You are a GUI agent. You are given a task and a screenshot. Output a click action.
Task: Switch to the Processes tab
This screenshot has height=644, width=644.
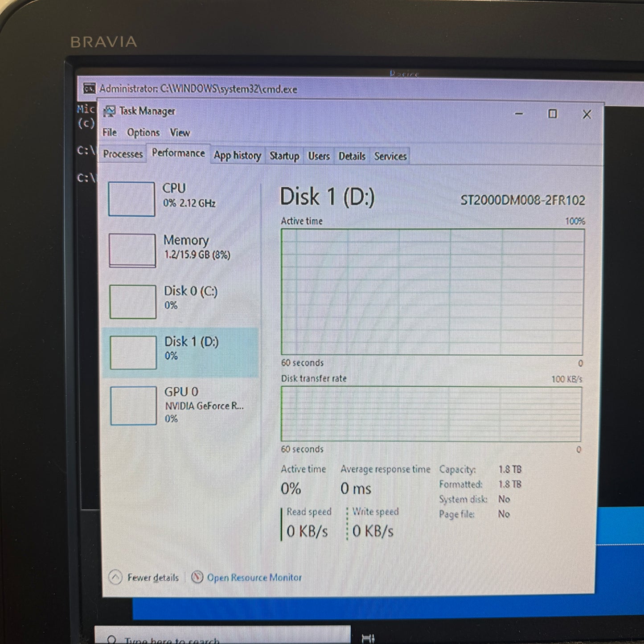[x=123, y=154]
